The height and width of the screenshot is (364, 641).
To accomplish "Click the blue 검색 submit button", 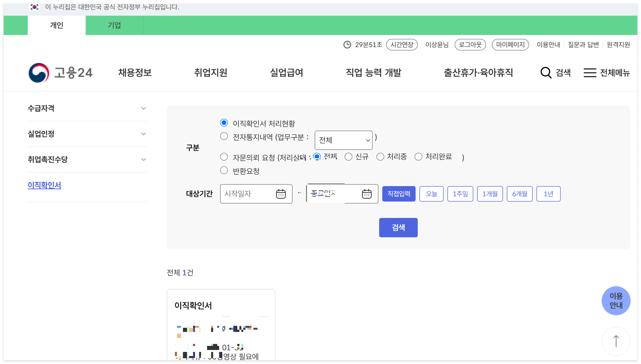I will point(398,227).
